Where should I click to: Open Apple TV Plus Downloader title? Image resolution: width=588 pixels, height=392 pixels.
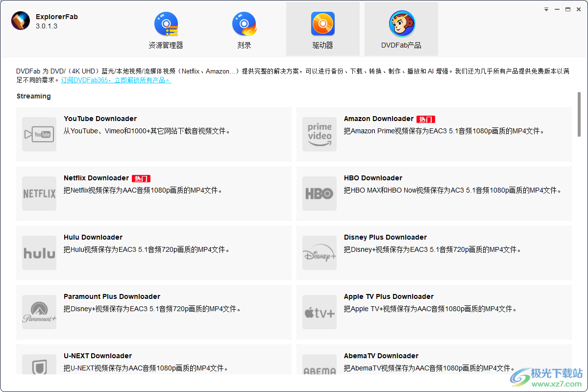(389, 296)
